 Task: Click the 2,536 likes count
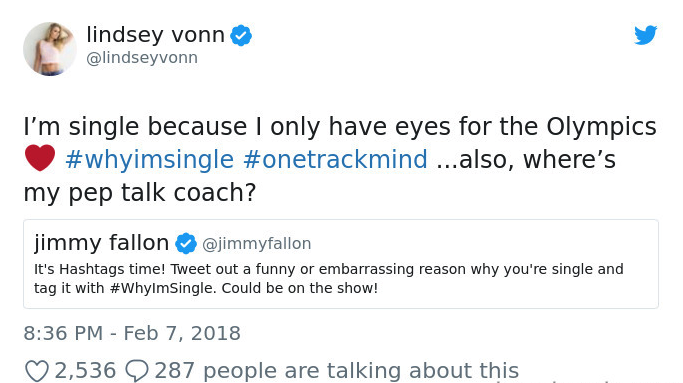pyautogui.click(x=85, y=371)
